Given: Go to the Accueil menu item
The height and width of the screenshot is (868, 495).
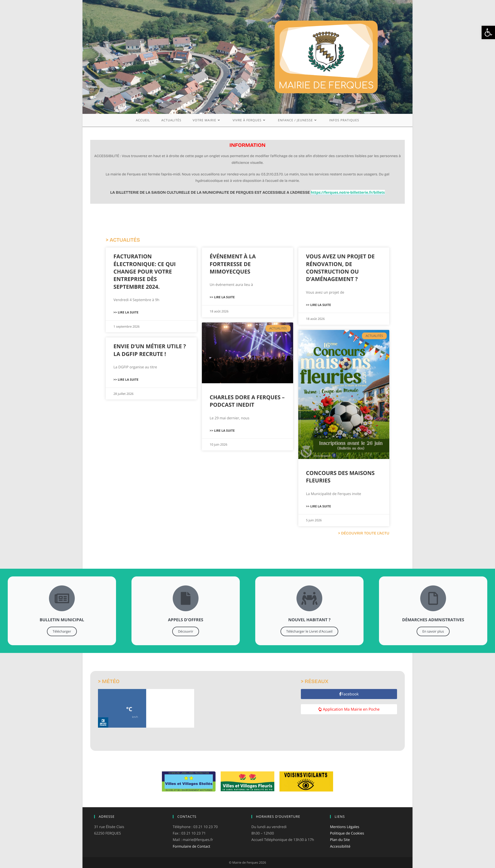Looking at the screenshot, I should [143, 120].
